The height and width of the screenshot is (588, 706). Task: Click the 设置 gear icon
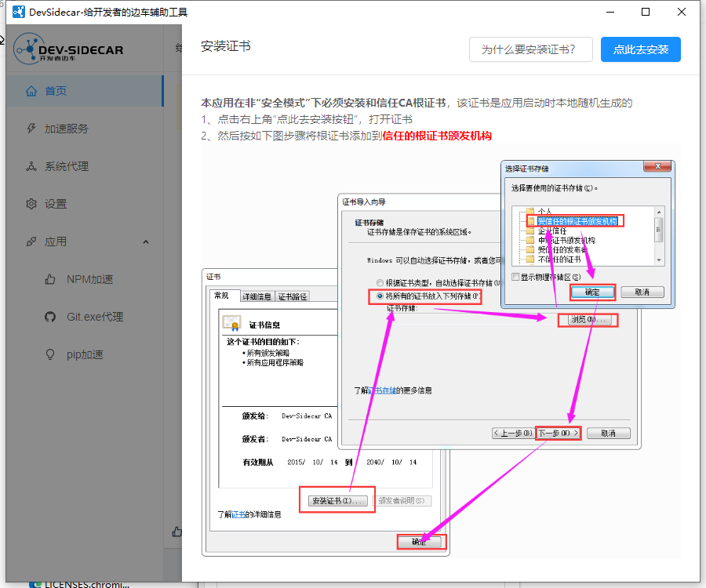31,205
